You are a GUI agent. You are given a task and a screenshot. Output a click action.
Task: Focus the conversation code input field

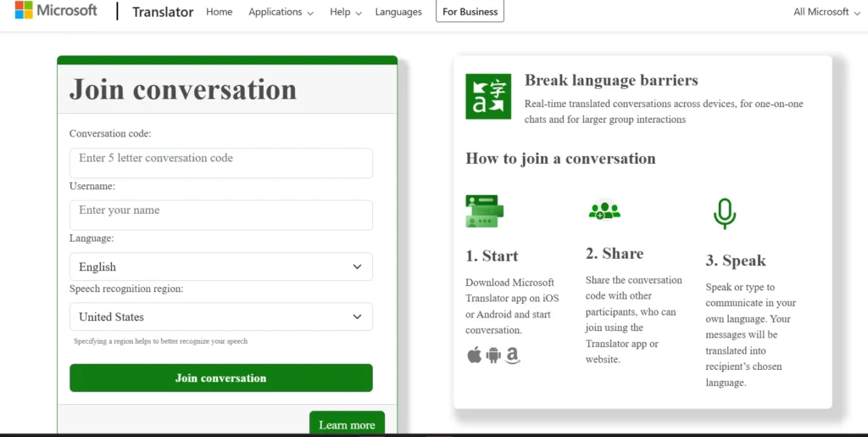[221, 163]
